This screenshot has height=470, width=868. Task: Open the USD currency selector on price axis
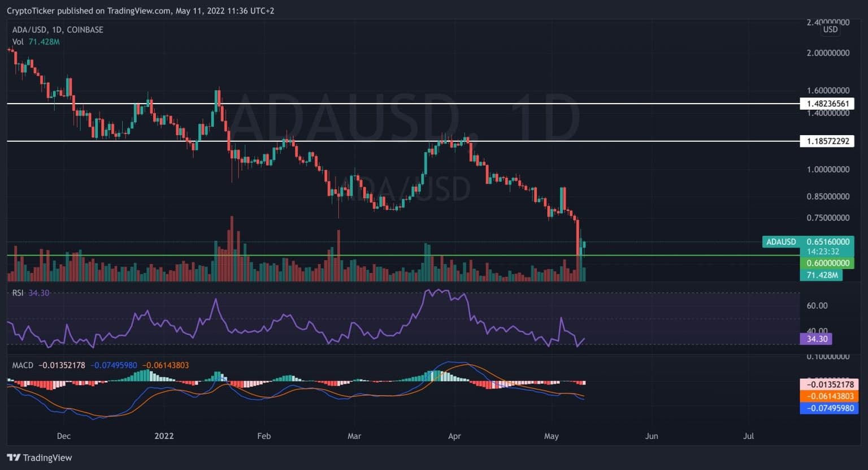point(830,29)
